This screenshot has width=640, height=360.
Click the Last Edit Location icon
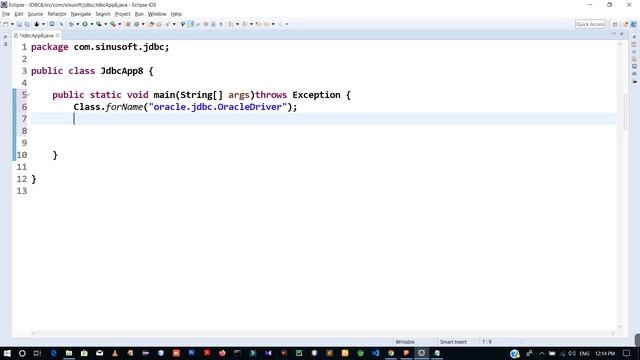click(x=258, y=24)
